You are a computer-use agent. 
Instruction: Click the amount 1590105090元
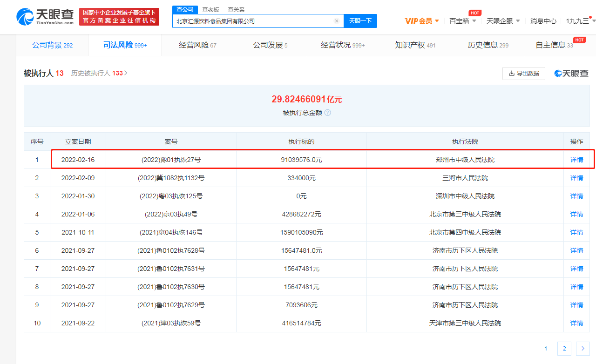[301, 232]
